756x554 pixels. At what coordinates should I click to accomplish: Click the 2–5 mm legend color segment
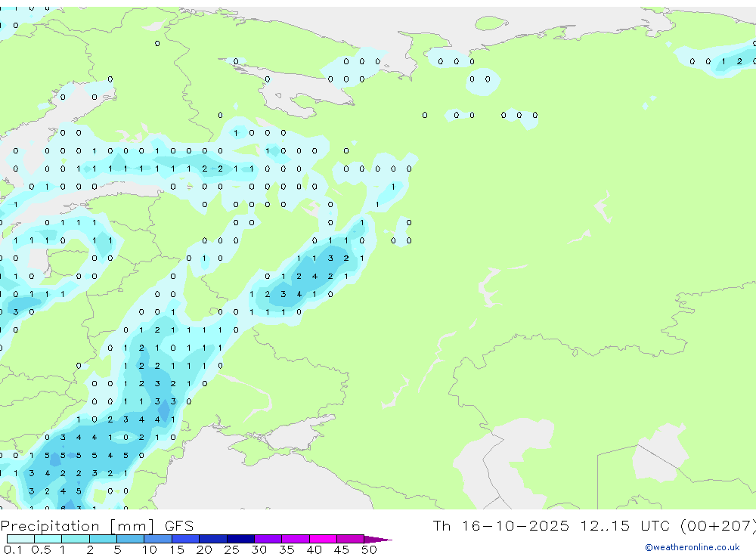point(103,539)
